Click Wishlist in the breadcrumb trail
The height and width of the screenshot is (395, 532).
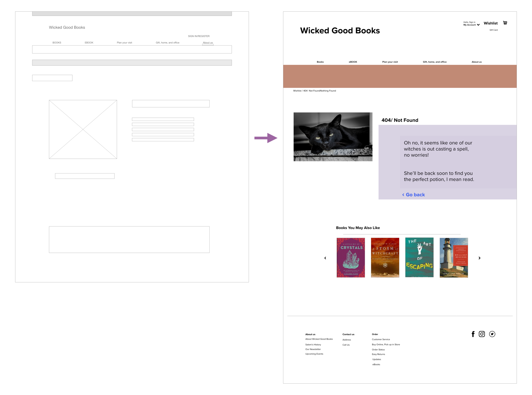pos(297,91)
